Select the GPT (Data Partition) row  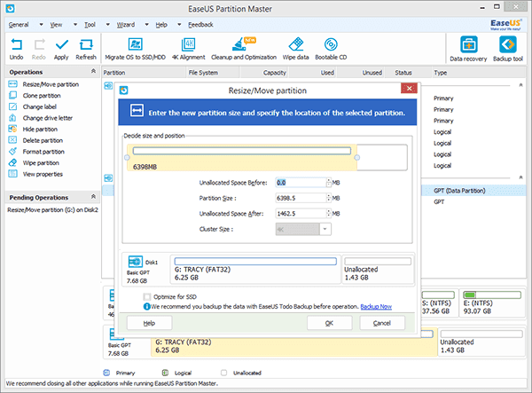pos(473,191)
